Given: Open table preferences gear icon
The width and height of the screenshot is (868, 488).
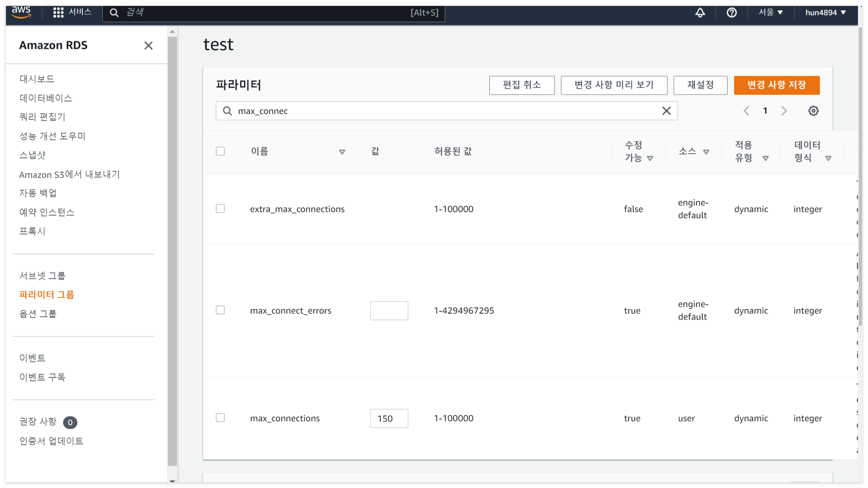Looking at the screenshot, I should coord(813,111).
